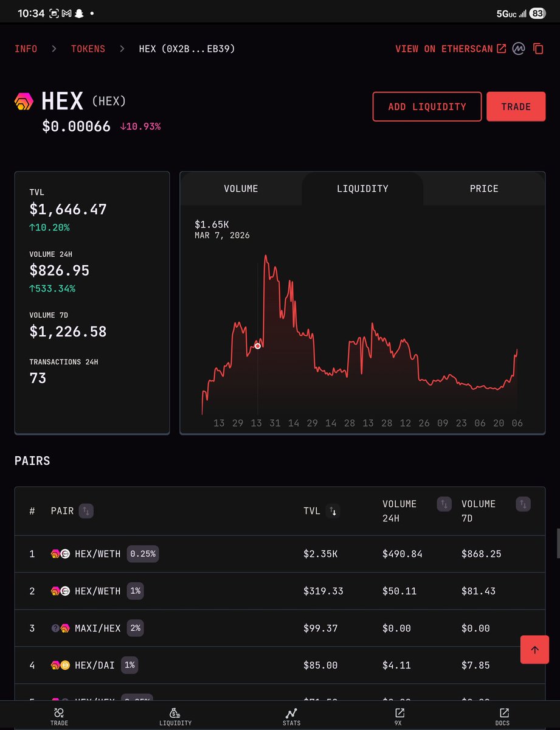The height and width of the screenshot is (730, 560).
Task: Click HEX/WETH 1% pair token icons
Action: (60, 591)
